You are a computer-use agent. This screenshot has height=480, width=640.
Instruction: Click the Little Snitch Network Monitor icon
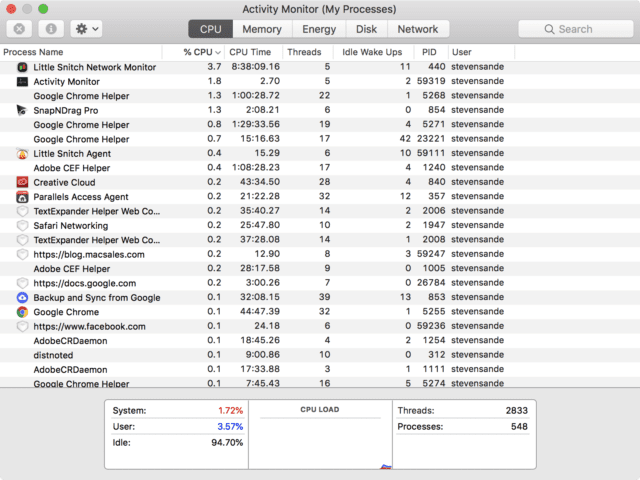(x=22, y=67)
